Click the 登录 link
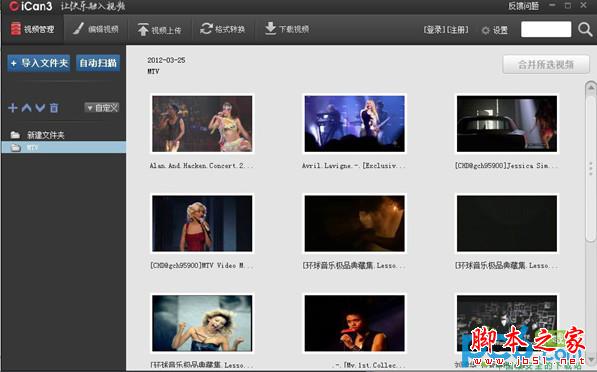Image resolution: width=597 pixels, height=372 pixels. click(435, 30)
